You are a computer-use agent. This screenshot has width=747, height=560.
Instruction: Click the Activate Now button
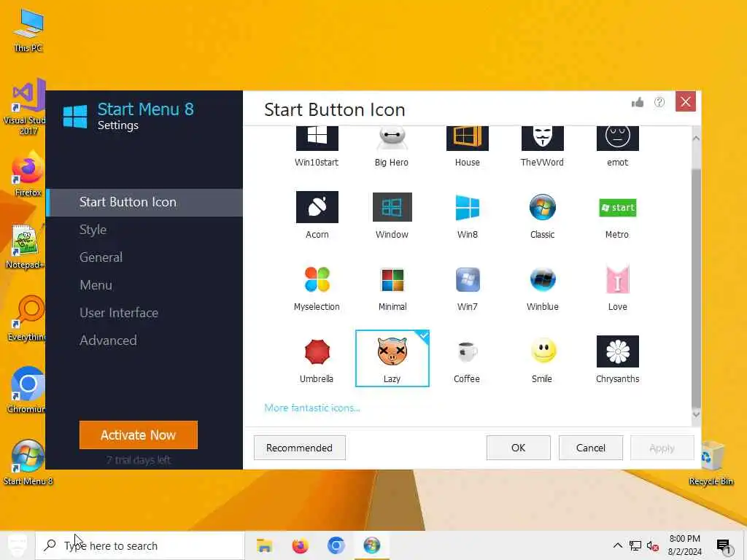pos(138,435)
